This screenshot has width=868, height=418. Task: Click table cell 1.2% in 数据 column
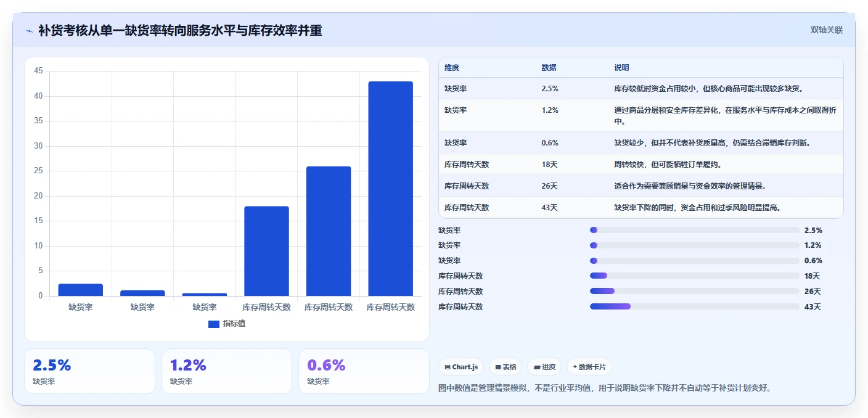pos(550,110)
